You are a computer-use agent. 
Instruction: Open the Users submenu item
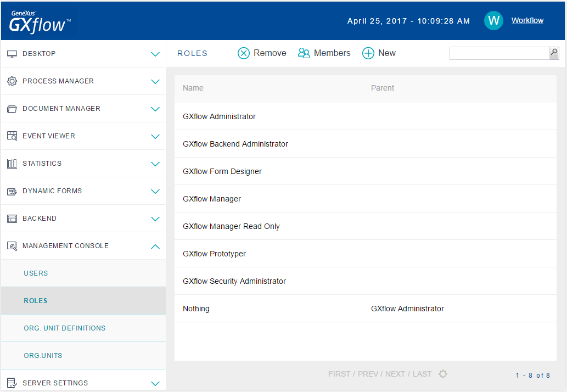(83, 273)
